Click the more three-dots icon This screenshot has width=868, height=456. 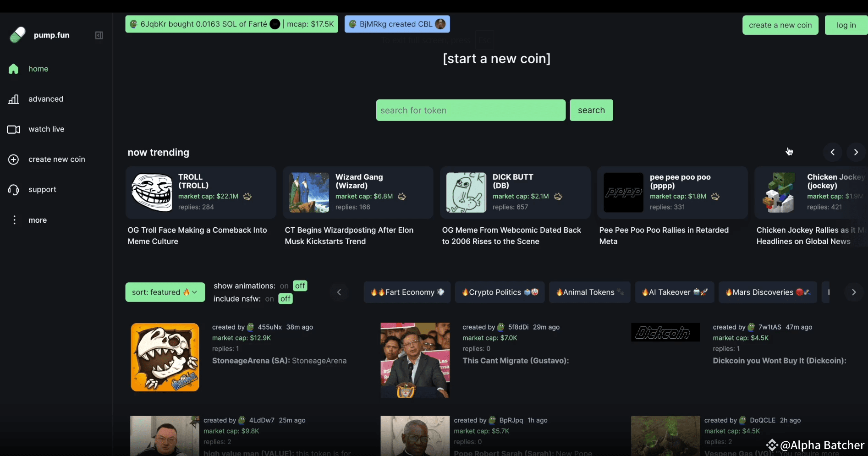pyautogui.click(x=14, y=220)
